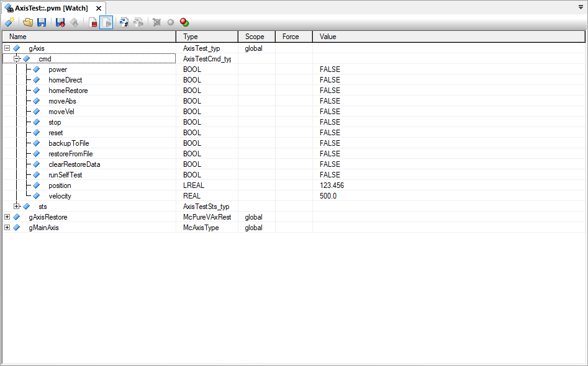Expand the gAxisRestore variable node

point(7,217)
